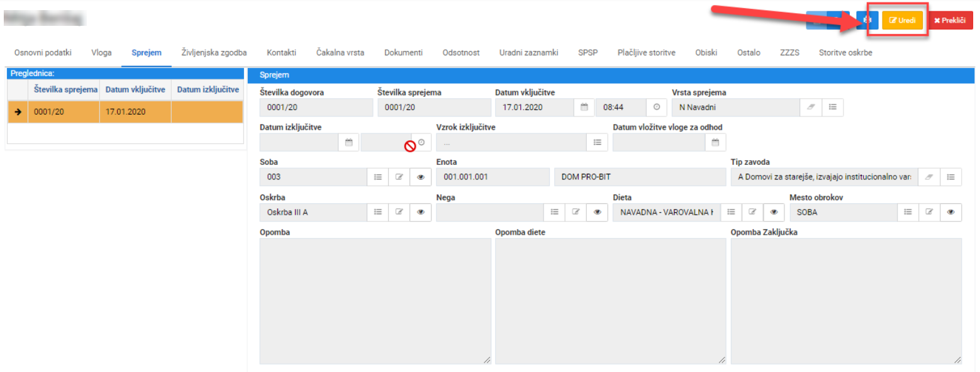Select table row cell 0001/20
Image resolution: width=980 pixels, height=372 pixels.
(x=64, y=111)
